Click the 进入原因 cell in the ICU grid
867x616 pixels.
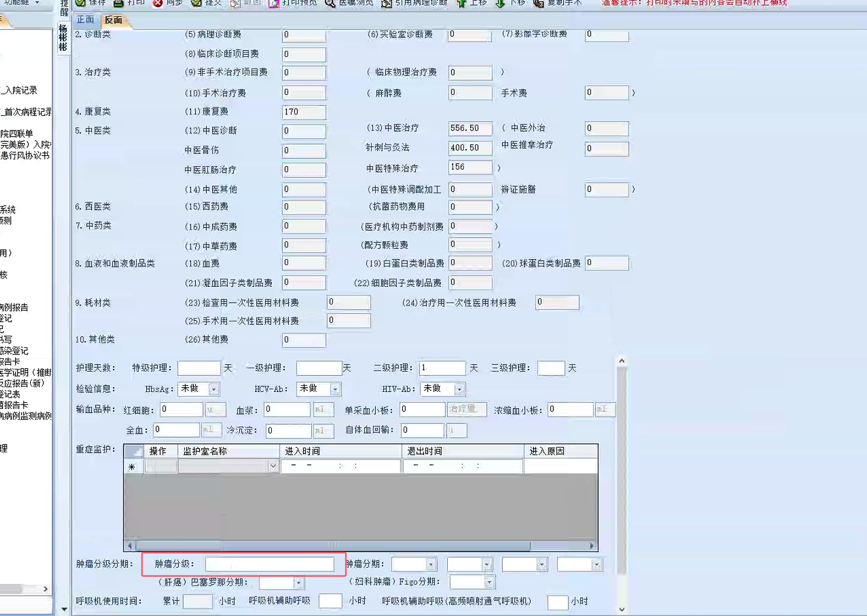561,466
